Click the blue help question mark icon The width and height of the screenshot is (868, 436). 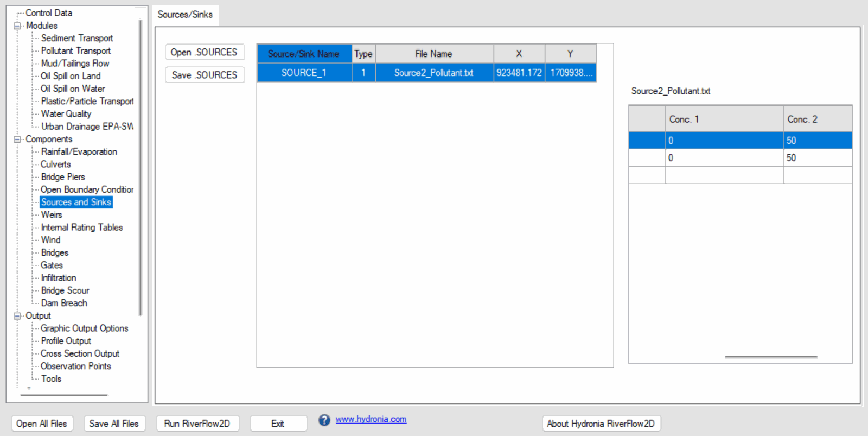coord(324,420)
